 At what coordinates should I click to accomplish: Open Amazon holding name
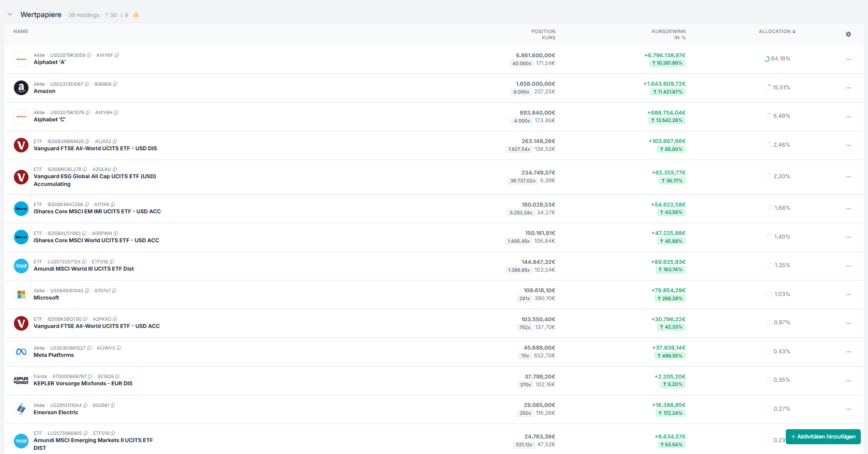(x=44, y=91)
